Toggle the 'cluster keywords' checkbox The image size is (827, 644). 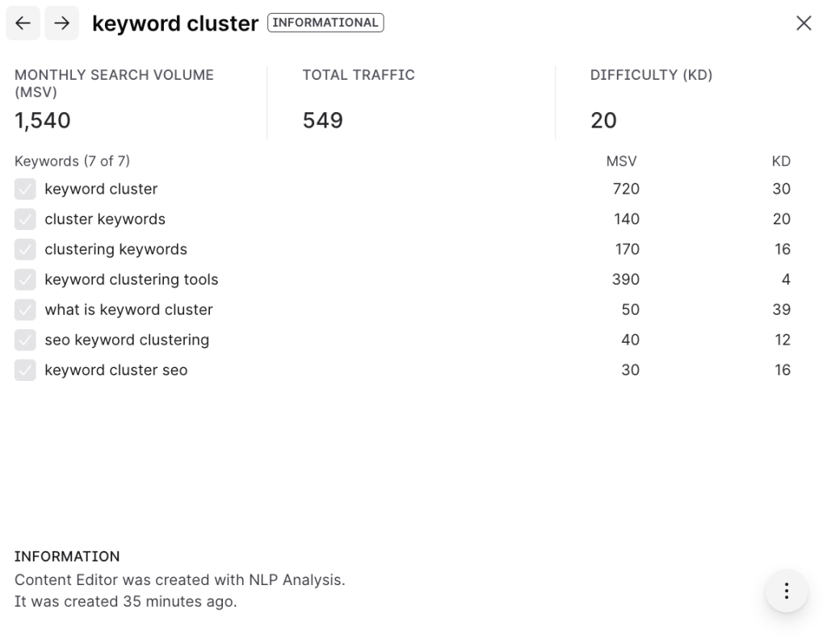point(25,220)
